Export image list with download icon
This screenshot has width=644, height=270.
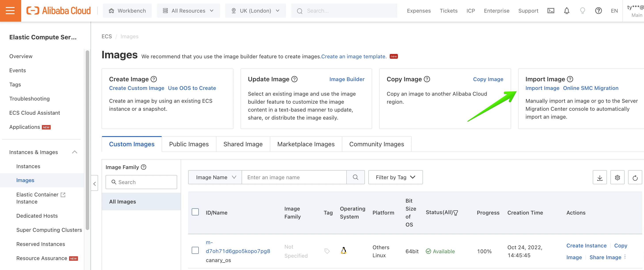(600, 177)
